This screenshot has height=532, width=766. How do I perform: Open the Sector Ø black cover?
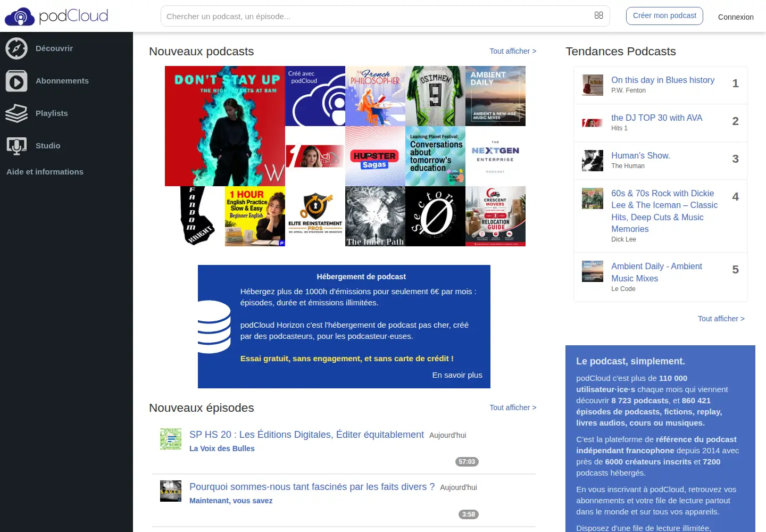click(435, 216)
